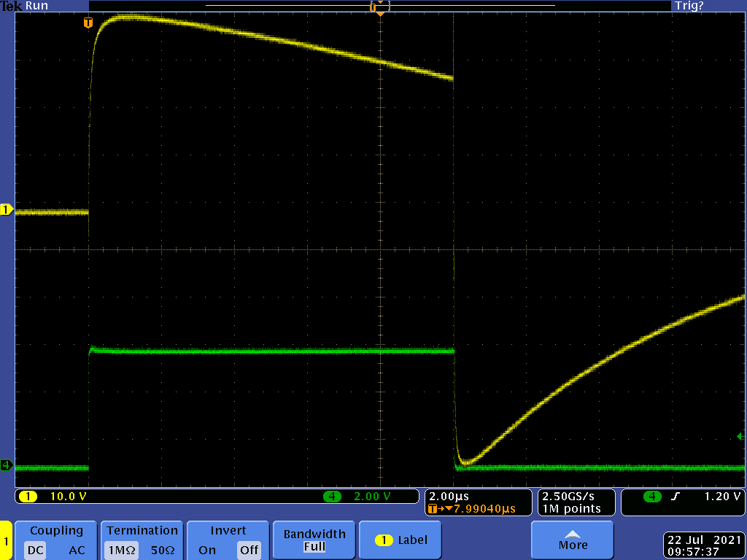This screenshot has height=560, width=747.
Task: Click the Run status indicator
Action: (36, 6)
